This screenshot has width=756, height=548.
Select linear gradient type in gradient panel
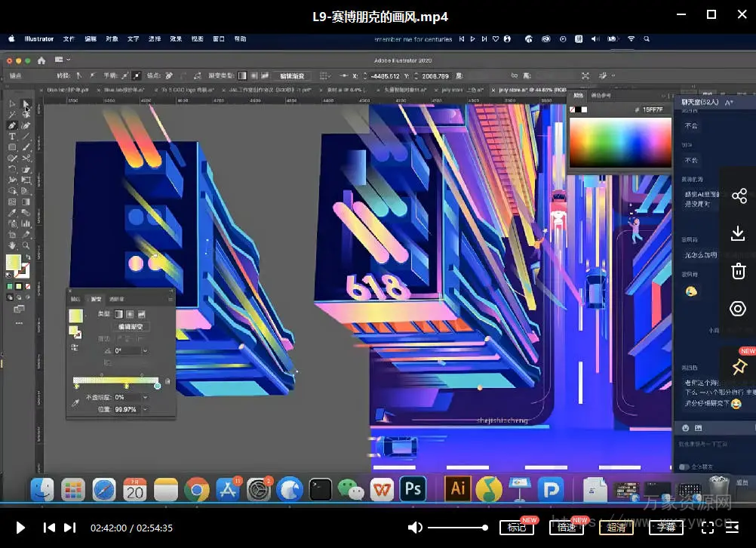coord(118,313)
